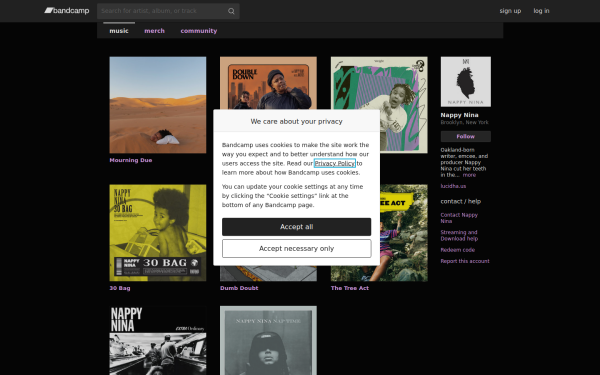Follow Nappy Nina

[466, 136]
